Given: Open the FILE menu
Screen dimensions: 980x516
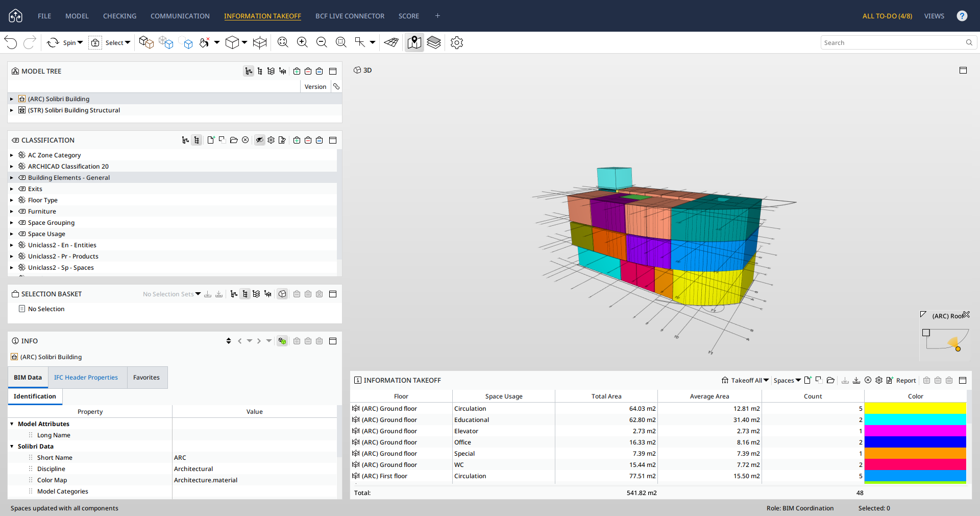Looking at the screenshot, I should (x=44, y=16).
